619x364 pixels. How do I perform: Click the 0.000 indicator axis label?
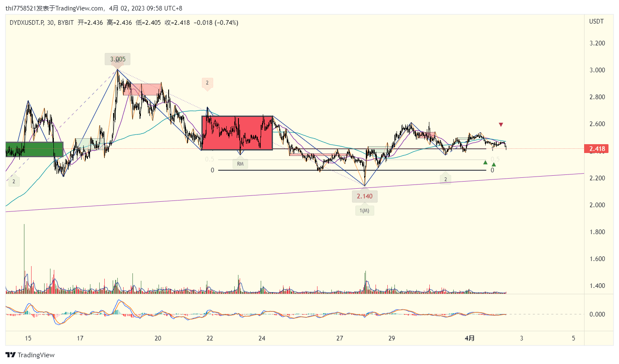(x=597, y=314)
